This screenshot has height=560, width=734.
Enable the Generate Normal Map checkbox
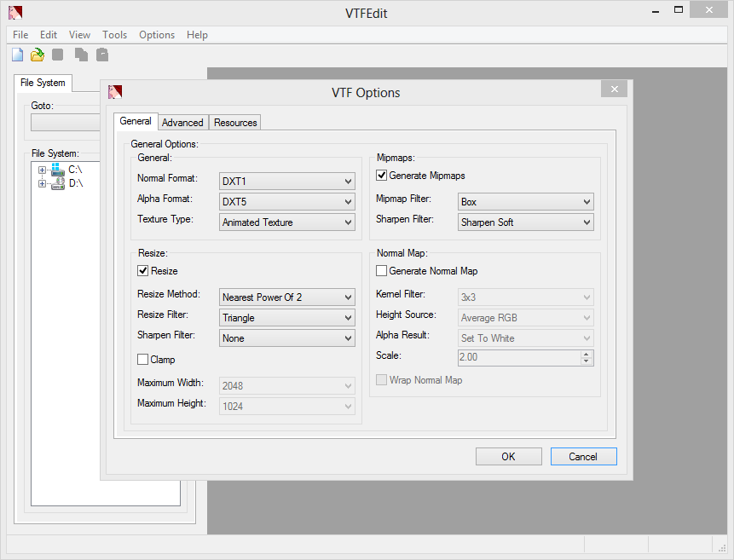pyautogui.click(x=382, y=271)
